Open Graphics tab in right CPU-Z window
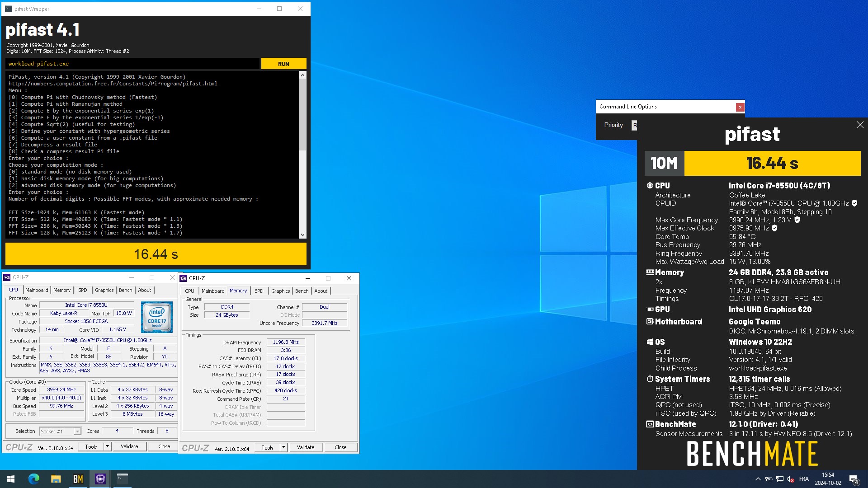 (x=280, y=291)
